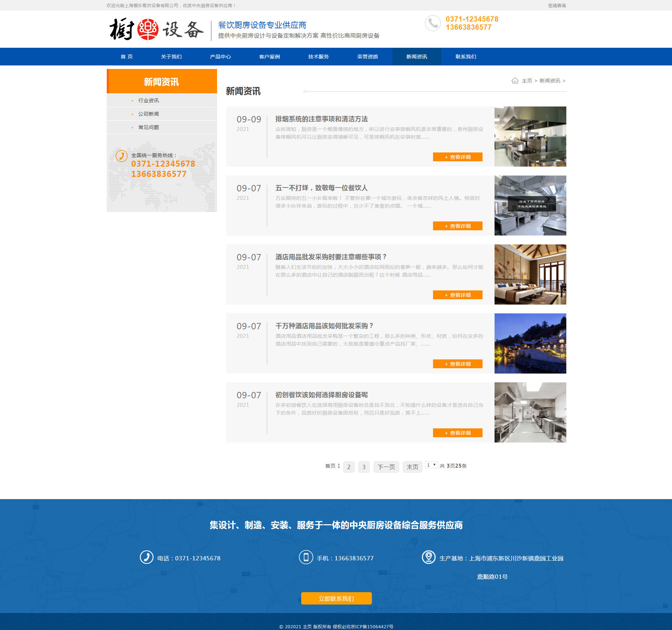The height and width of the screenshot is (630, 672).
Task: Click the hotel room thumbnail of the 酒店用品 article
Action: pos(530,274)
